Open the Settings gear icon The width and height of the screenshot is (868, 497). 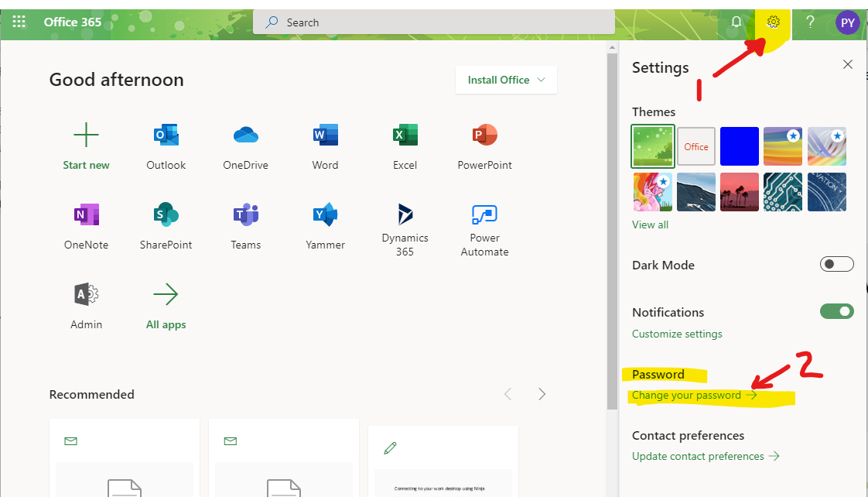pos(774,22)
